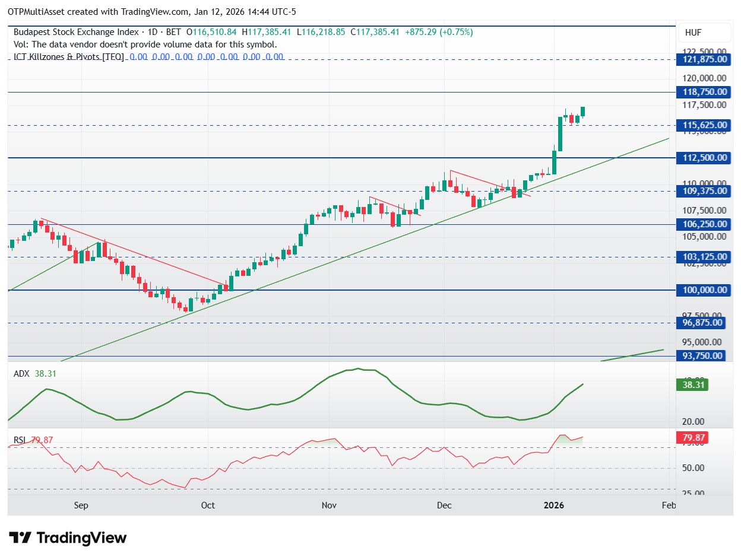
Task: Click the ADX indicator legend label
Action: tap(20, 374)
